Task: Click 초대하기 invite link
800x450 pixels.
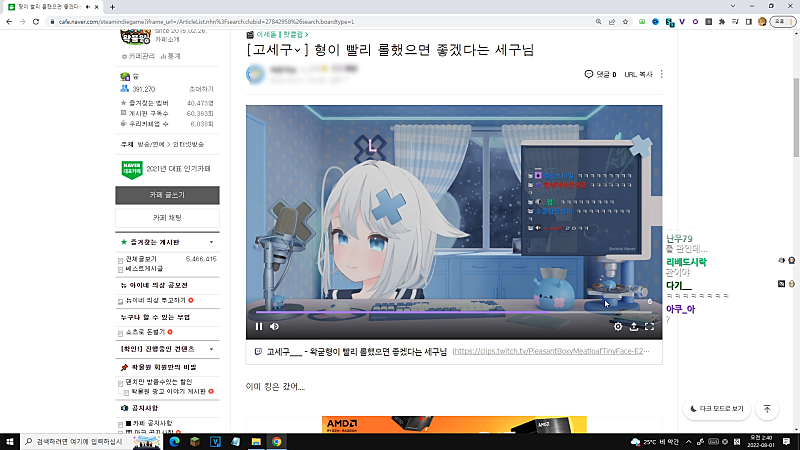Action: [x=202, y=89]
